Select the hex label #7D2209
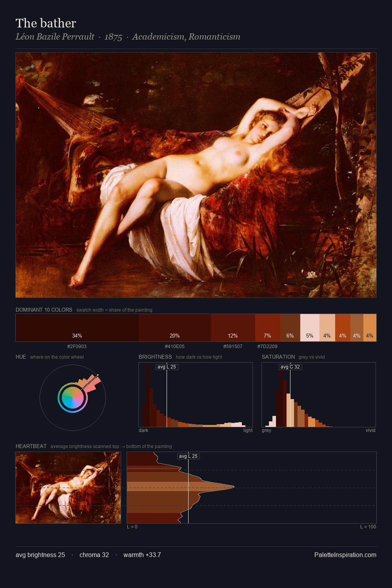This screenshot has width=392, height=588. (x=267, y=347)
